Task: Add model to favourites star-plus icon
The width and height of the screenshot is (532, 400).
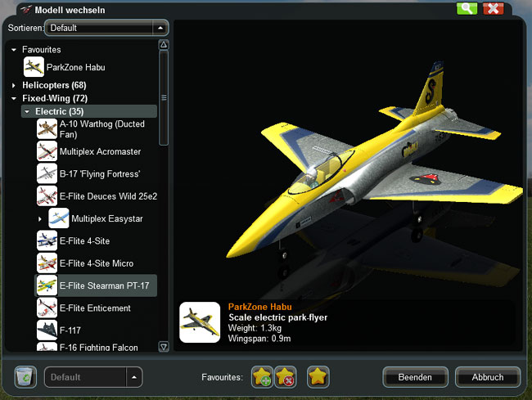Action: [x=262, y=377]
